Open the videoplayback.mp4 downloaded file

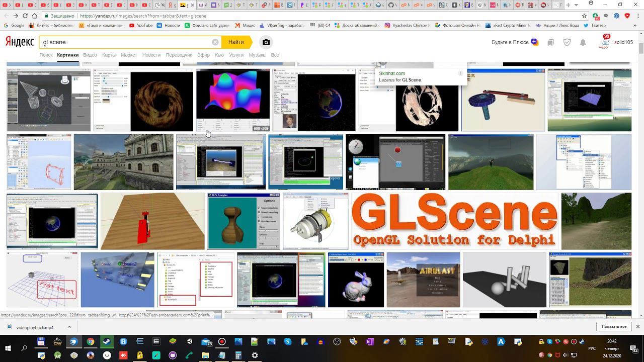34,327
